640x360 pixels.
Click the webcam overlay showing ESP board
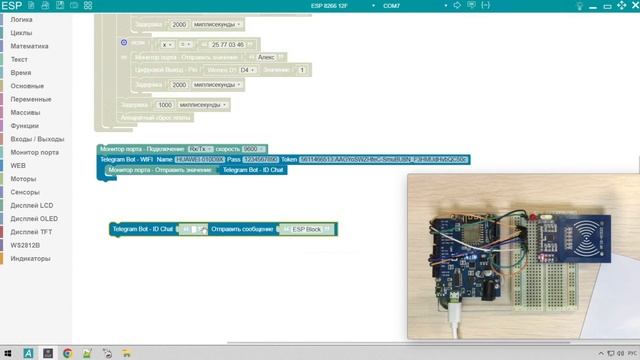coord(523,256)
